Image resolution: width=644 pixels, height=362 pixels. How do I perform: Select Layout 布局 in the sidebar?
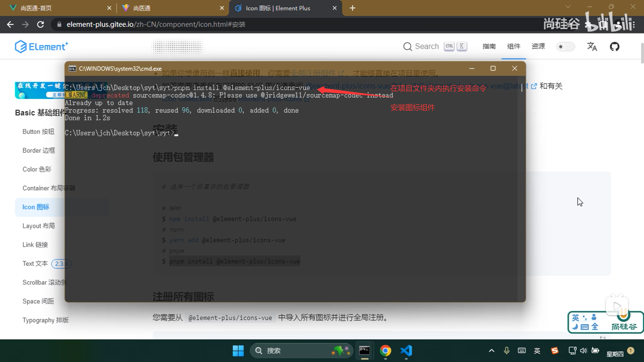tap(39, 226)
